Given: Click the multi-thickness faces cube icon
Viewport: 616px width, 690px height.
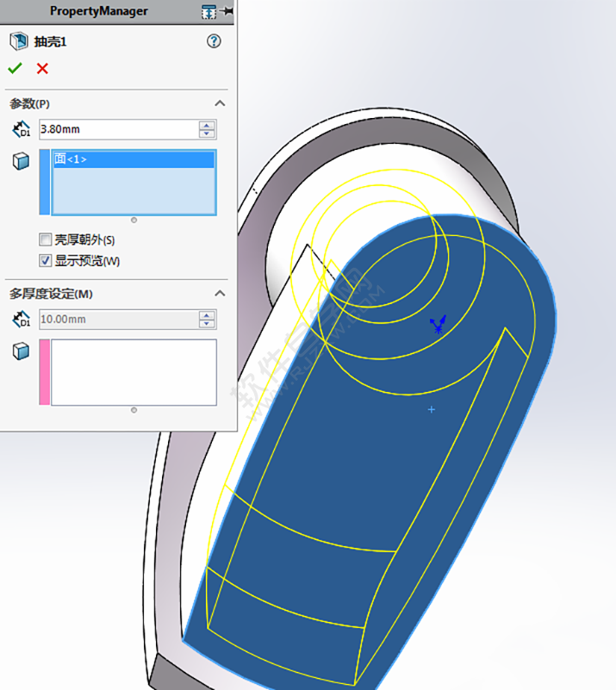Looking at the screenshot, I should pyautogui.click(x=21, y=351).
